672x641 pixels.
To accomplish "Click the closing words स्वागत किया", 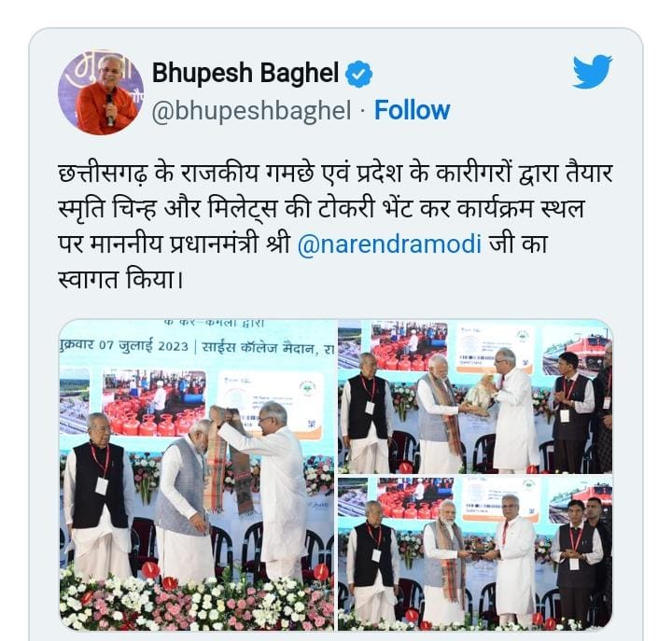I will click(x=120, y=280).
